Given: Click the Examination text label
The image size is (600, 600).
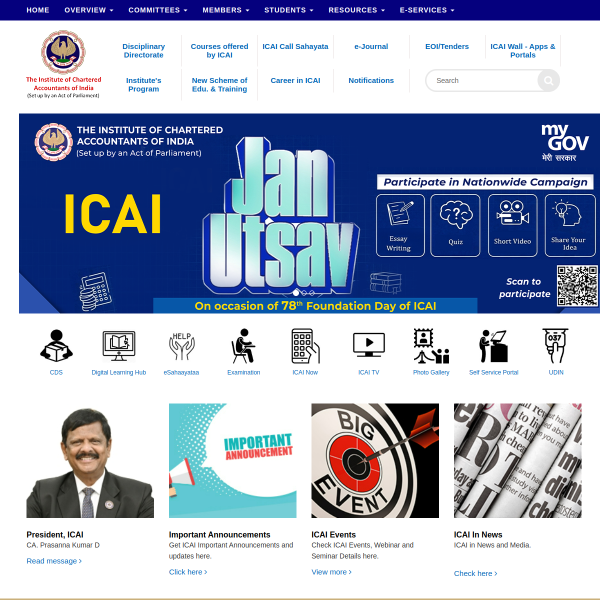Looking at the screenshot, I should [243, 372].
